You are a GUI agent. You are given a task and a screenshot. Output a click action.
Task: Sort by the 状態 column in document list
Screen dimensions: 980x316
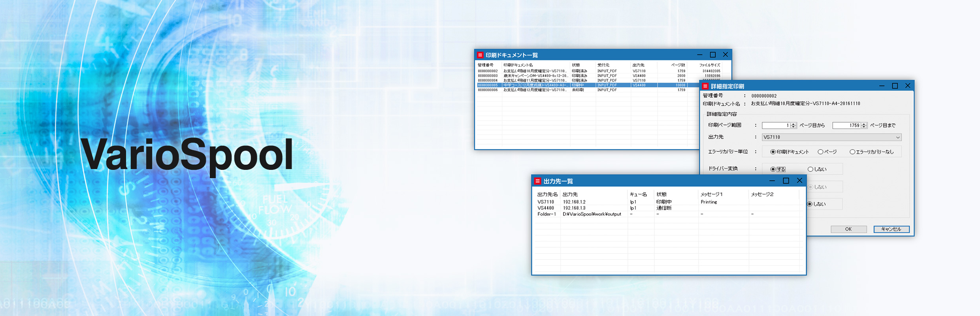576,65
